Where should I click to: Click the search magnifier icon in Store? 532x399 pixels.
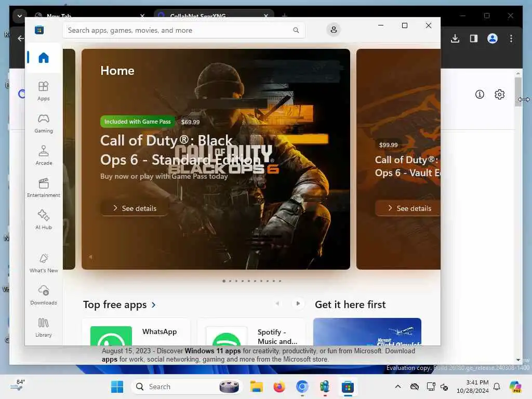pyautogui.click(x=296, y=30)
